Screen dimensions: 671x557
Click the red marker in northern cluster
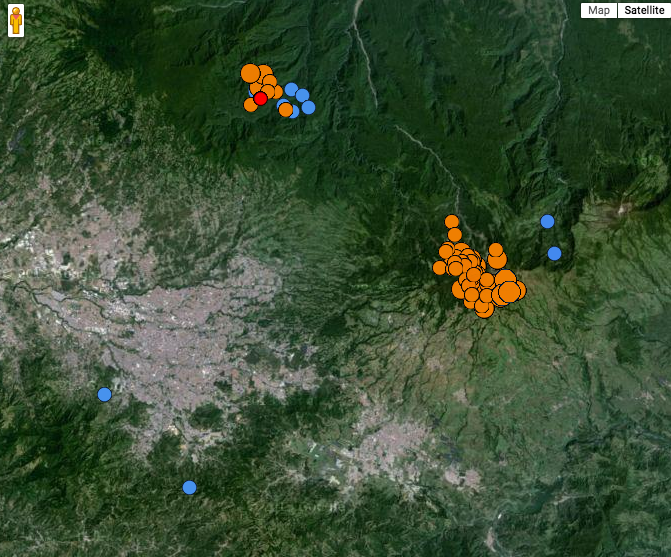260,98
